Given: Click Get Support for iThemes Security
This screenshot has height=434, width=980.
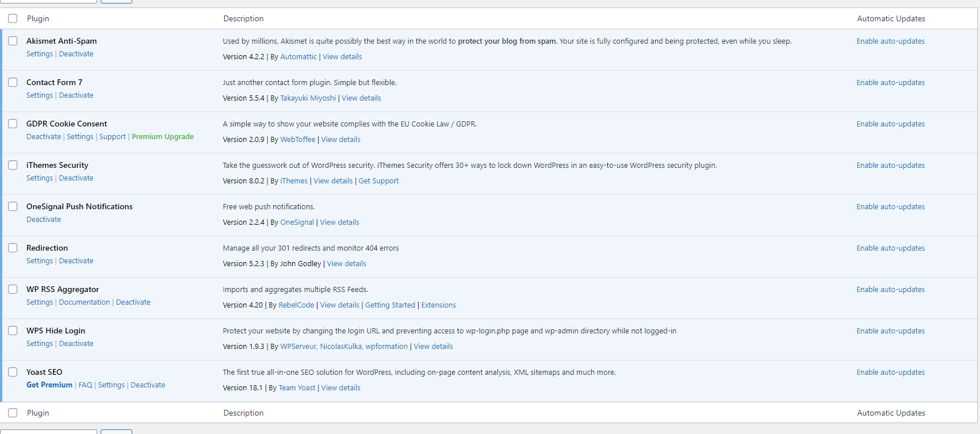Looking at the screenshot, I should pos(378,181).
